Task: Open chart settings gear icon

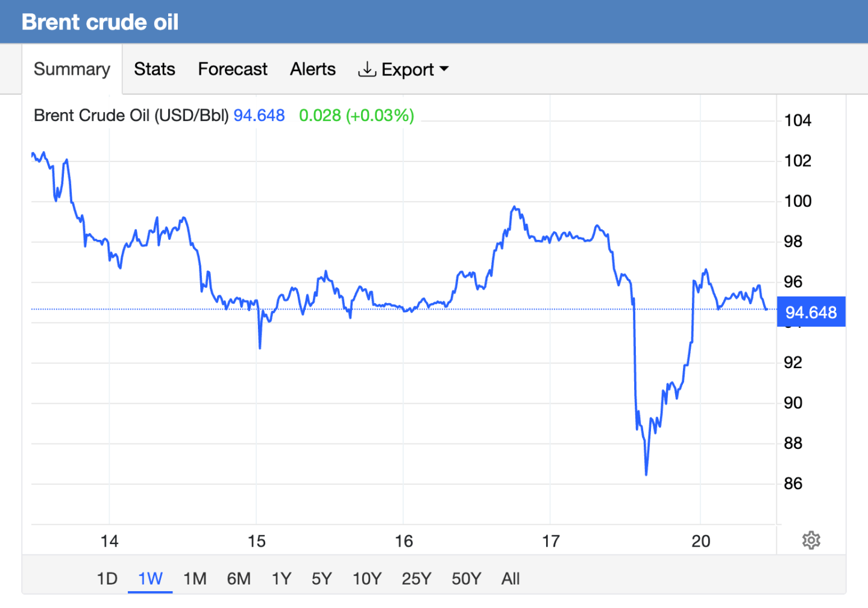Action: (x=811, y=540)
